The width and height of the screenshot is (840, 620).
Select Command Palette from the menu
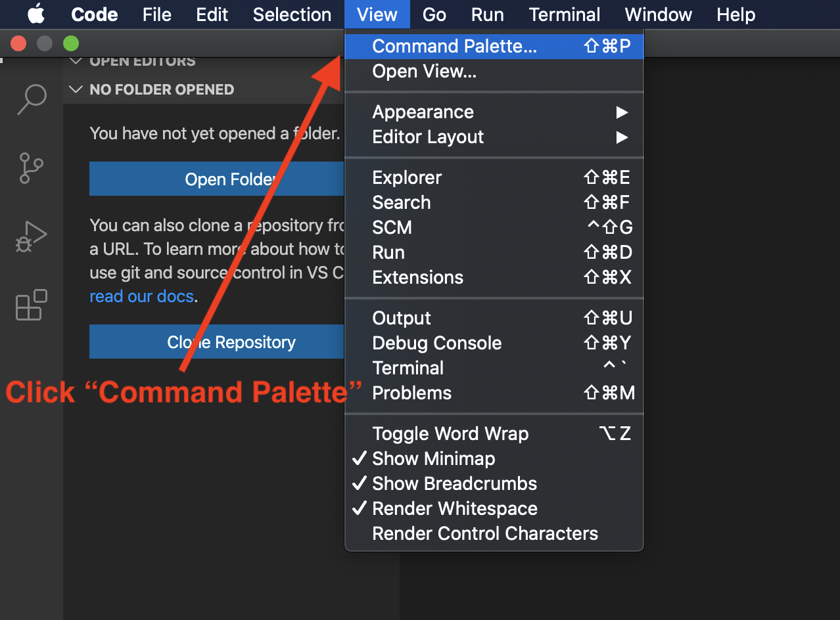[454, 46]
